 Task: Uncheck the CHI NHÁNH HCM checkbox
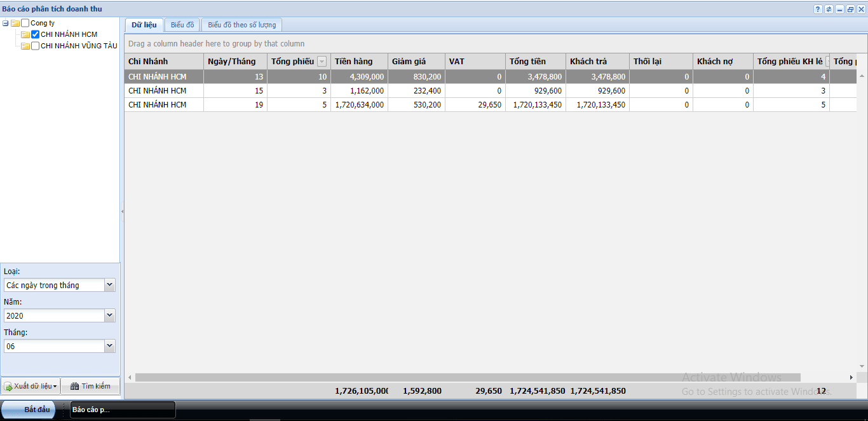(x=36, y=34)
